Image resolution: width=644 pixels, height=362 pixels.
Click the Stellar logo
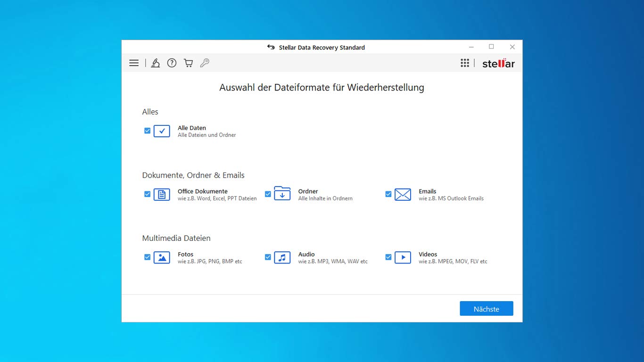pos(498,63)
